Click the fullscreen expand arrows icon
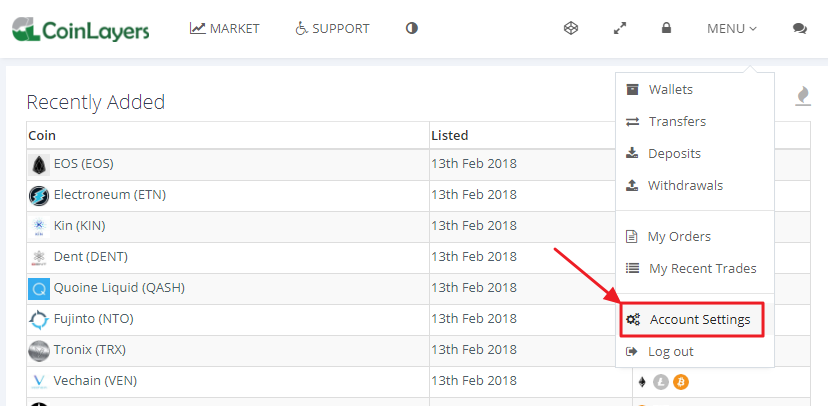 [620, 28]
